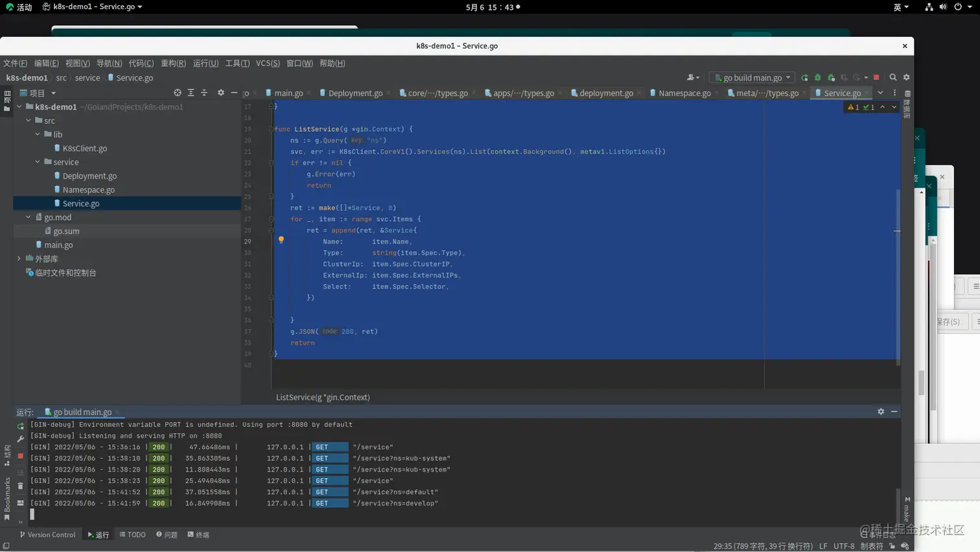Collapse the go.mod node
The image size is (980, 552).
(x=29, y=217)
